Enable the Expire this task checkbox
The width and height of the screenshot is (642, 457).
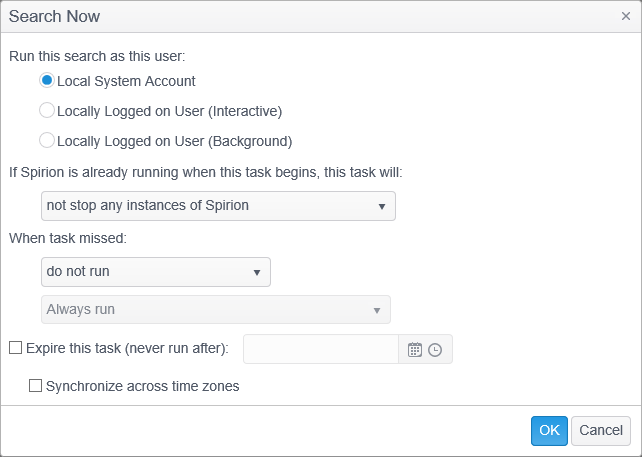point(15,348)
